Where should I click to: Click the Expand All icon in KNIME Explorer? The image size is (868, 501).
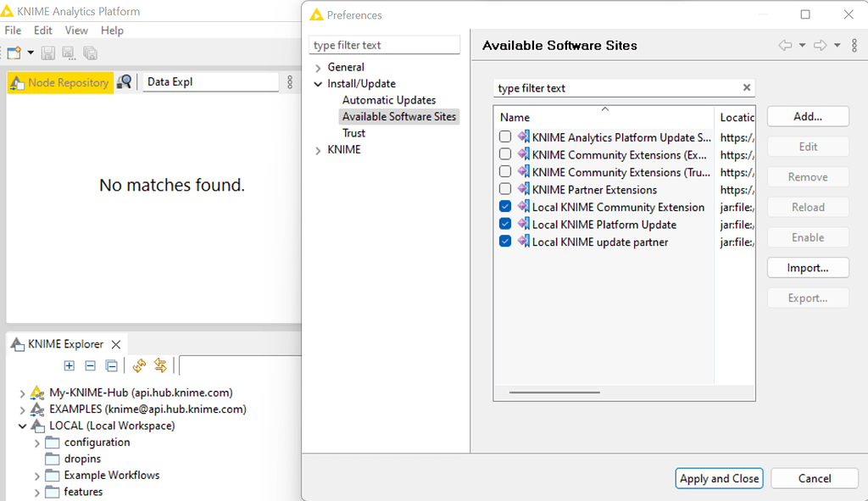point(69,365)
